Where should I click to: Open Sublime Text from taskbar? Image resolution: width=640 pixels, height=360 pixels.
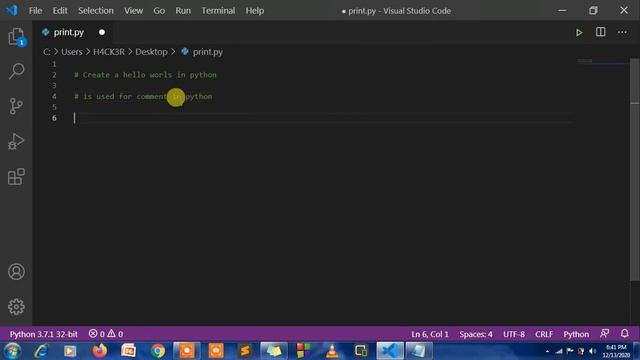(245, 351)
